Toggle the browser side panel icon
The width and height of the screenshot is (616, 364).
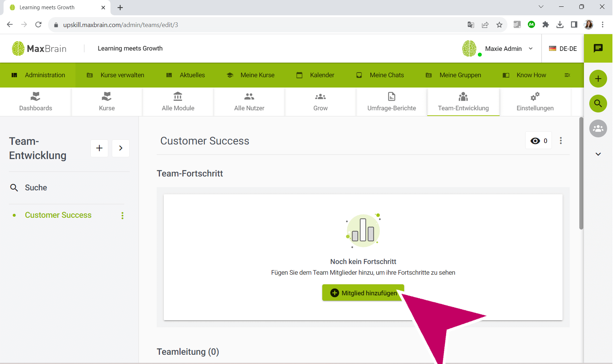click(x=574, y=25)
